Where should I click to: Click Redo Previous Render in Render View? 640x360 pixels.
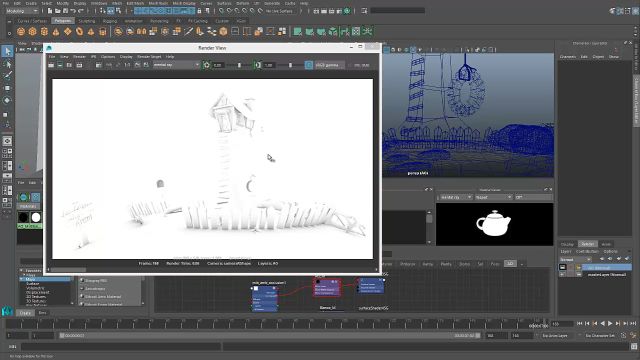(x=51, y=65)
